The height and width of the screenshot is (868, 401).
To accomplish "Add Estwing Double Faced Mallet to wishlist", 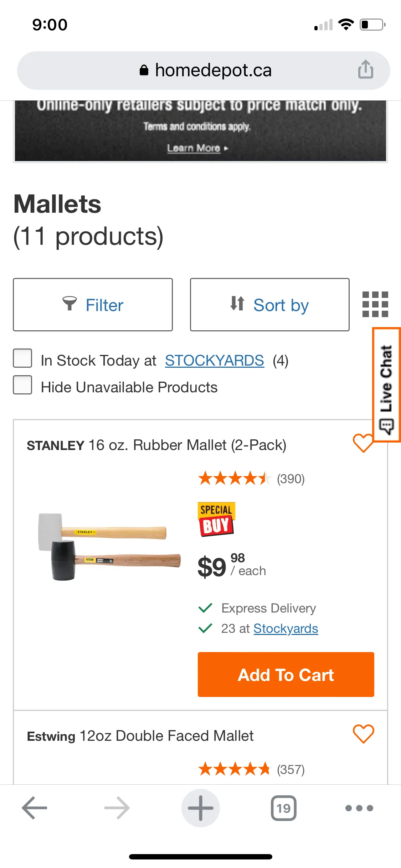I will 363,734.
